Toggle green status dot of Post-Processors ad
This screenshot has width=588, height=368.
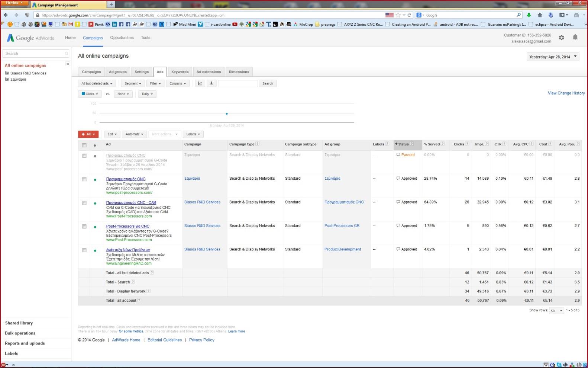pyautogui.click(x=95, y=227)
